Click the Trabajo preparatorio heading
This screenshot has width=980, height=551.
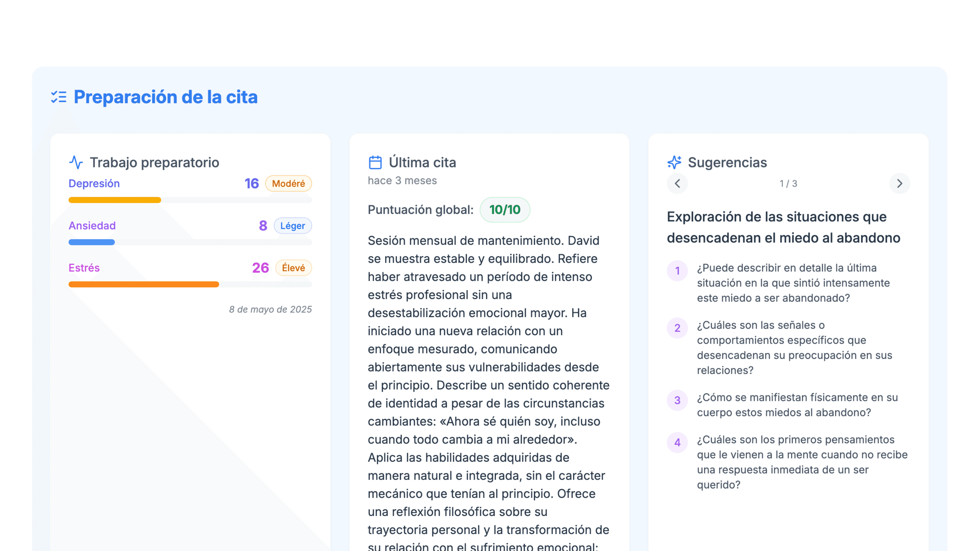coord(154,163)
